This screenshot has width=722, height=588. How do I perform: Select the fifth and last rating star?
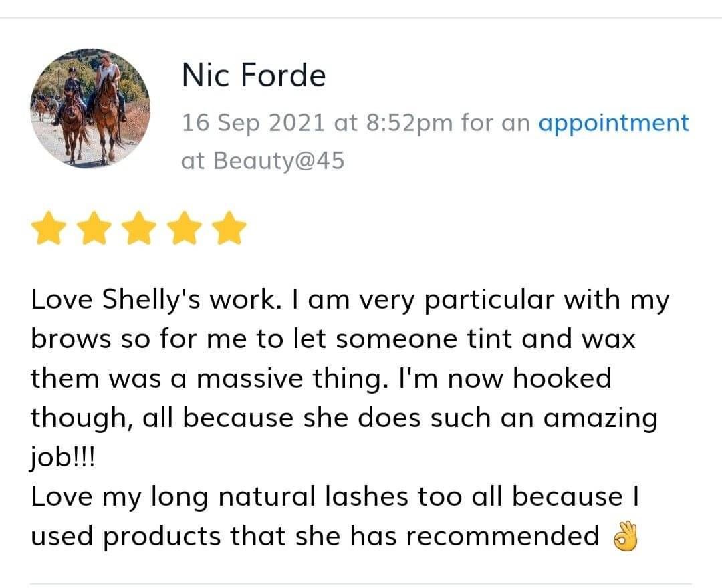coord(229,228)
